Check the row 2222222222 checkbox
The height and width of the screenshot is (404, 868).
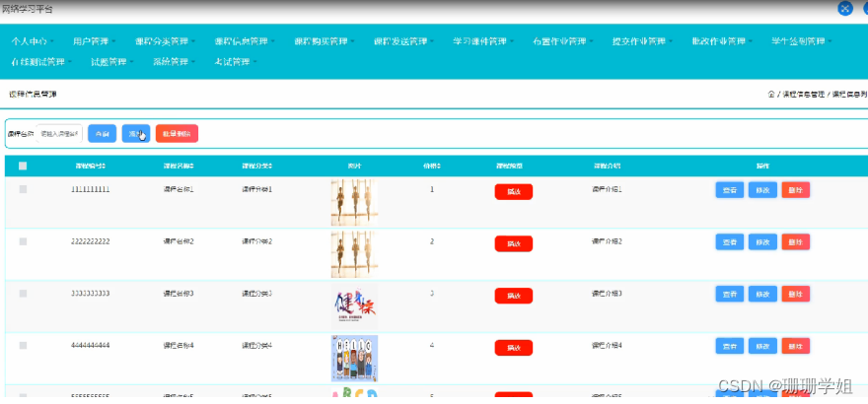coord(23,241)
